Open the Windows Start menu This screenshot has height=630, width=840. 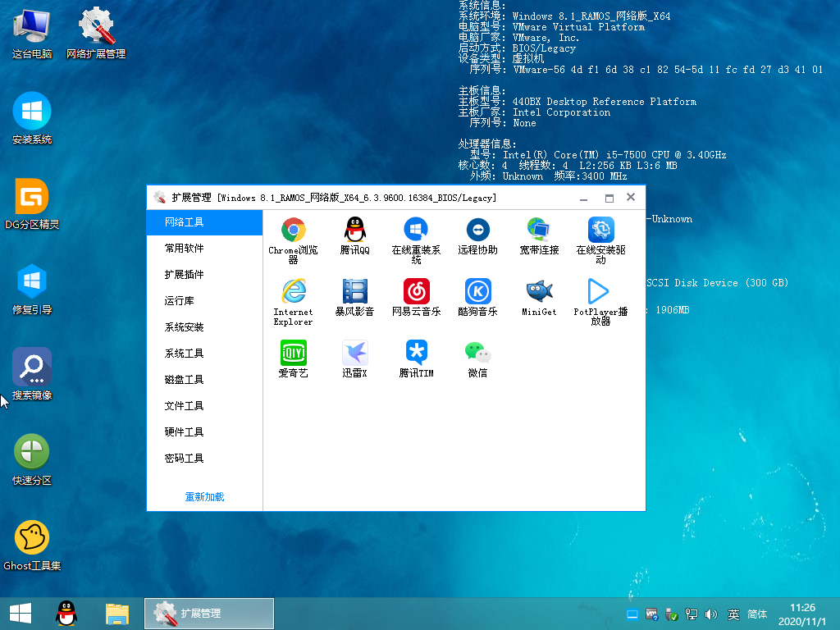click(21, 614)
